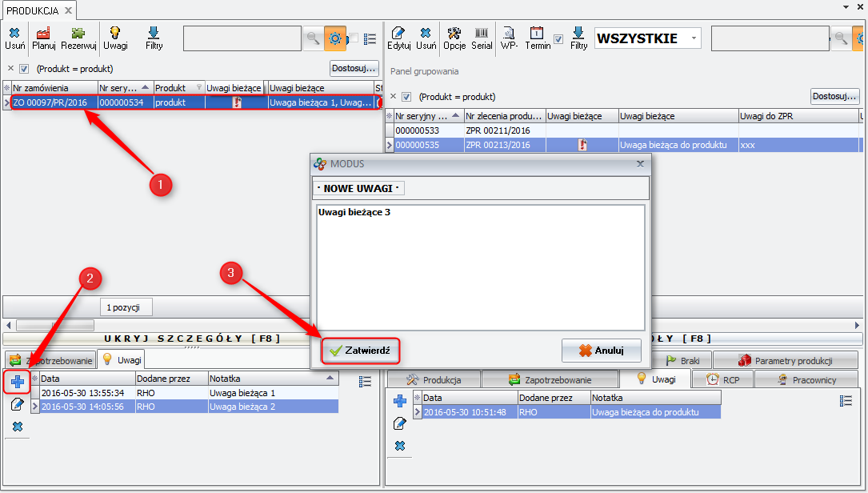Screen dimensions: 868x493
Task: Add a new note with left blue plus
Action: click(x=18, y=382)
